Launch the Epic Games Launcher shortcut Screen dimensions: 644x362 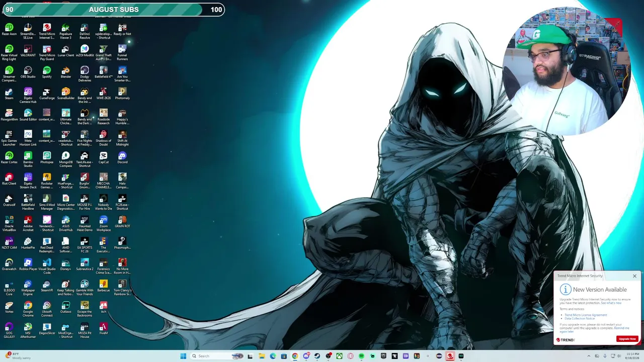9,138
